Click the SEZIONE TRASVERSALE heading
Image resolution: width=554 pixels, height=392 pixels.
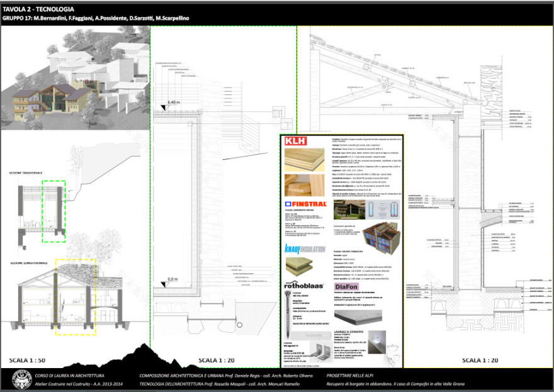27,172
